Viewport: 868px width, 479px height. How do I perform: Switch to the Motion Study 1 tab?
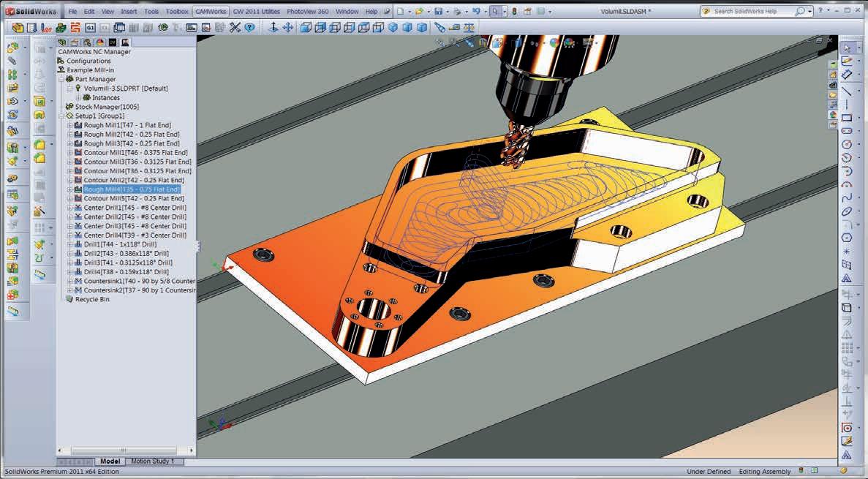point(152,461)
